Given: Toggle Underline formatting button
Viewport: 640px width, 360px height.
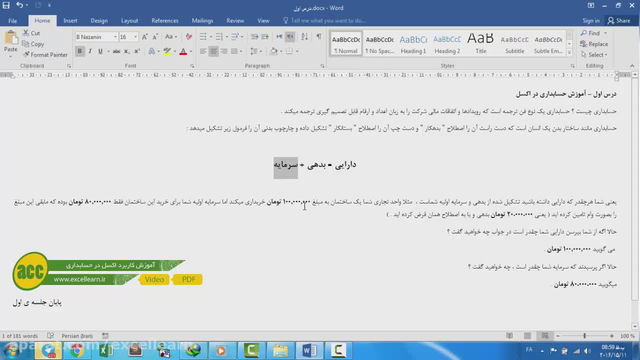Looking at the screenshot, I should pos(100,51).
